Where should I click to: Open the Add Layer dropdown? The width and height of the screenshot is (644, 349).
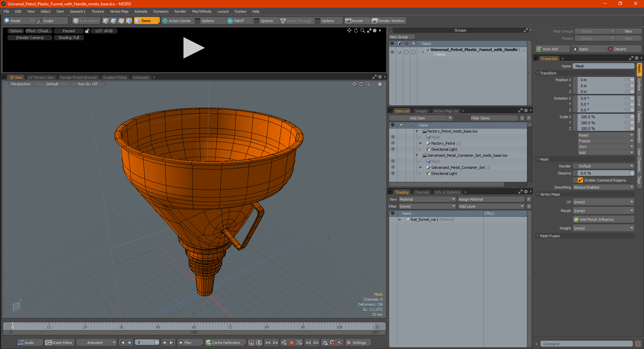(x=491, y=206)
